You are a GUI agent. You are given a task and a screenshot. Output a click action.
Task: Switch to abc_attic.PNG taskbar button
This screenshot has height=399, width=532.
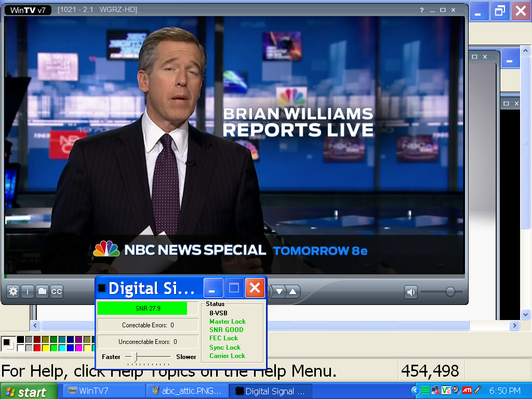pyautogui.click(x=187, y=391)
